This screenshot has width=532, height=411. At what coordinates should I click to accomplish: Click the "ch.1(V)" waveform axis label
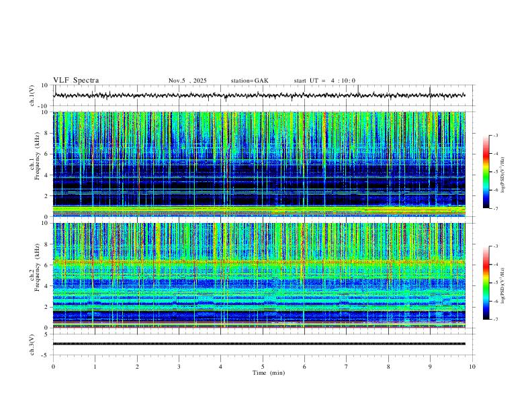pos(32,95)
